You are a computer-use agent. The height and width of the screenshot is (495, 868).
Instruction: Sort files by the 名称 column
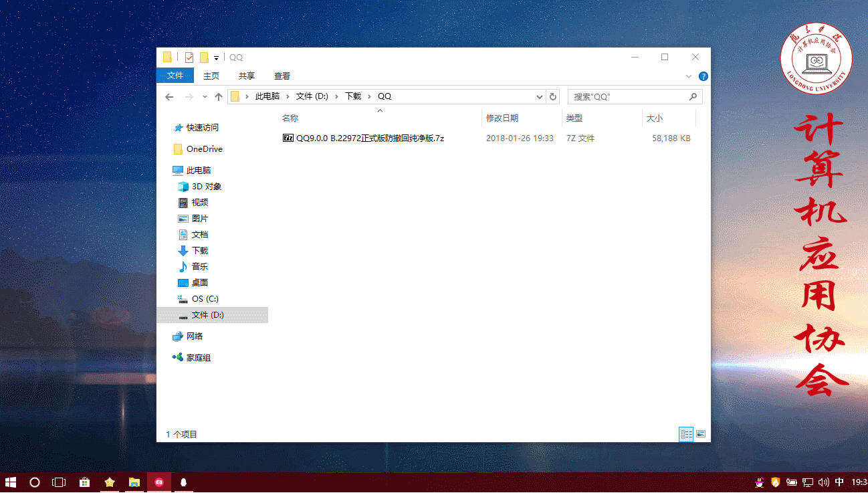pos(380,118)
